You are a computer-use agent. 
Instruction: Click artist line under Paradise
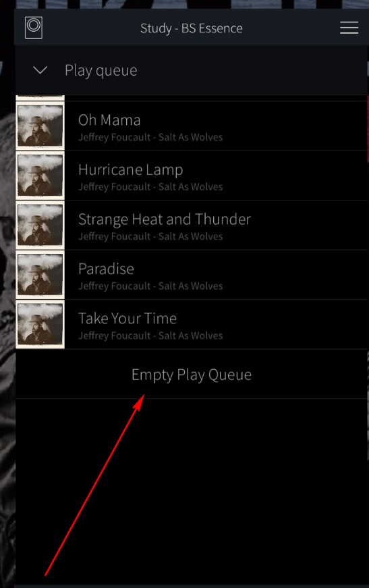pyautogui.click(x=150, y=286)
